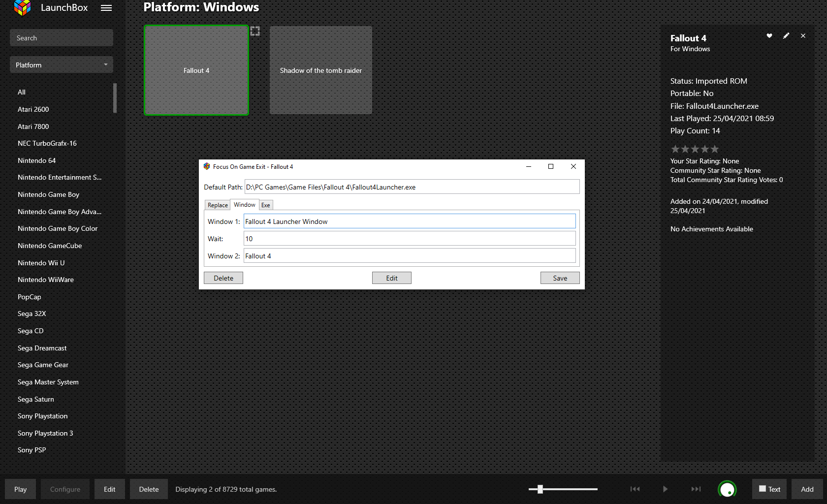This screenshot has width=827, height=504.
Task: Click the Window 2 text field
Action: [410, 256]
